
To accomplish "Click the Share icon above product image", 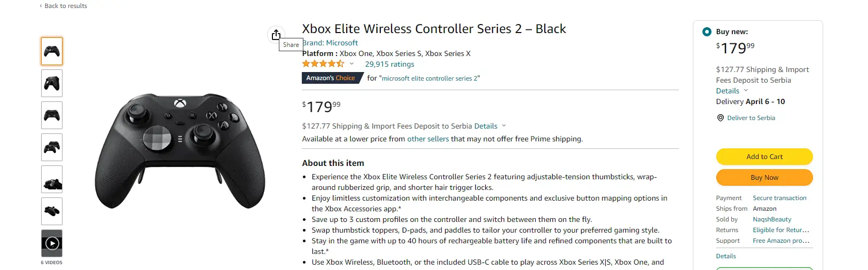I will point(276,34).
